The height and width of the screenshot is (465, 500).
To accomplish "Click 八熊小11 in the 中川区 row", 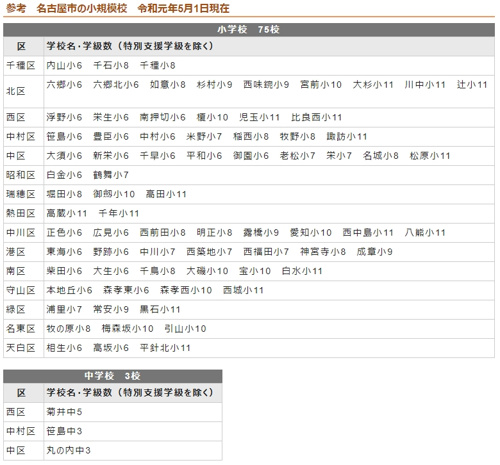I will (x=425, y=233).
